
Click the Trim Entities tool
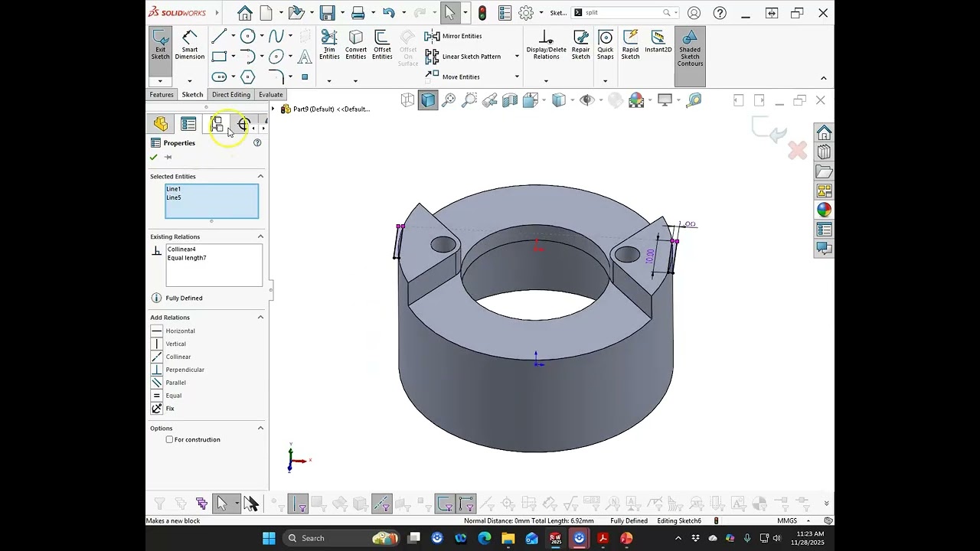click(329, 45)
